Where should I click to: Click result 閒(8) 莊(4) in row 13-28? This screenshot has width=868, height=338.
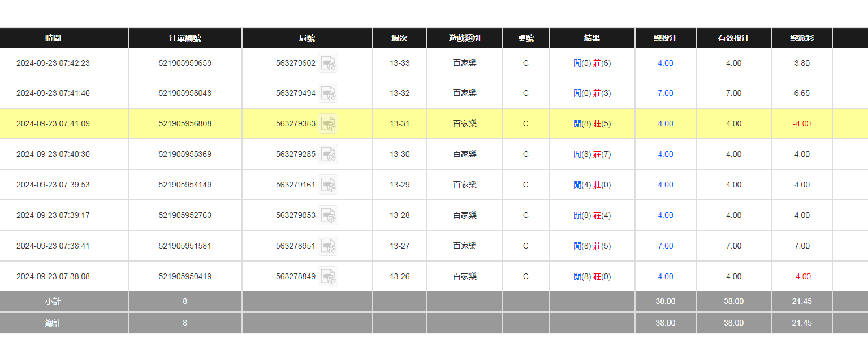pyautogui.click(x=592, y=216)
